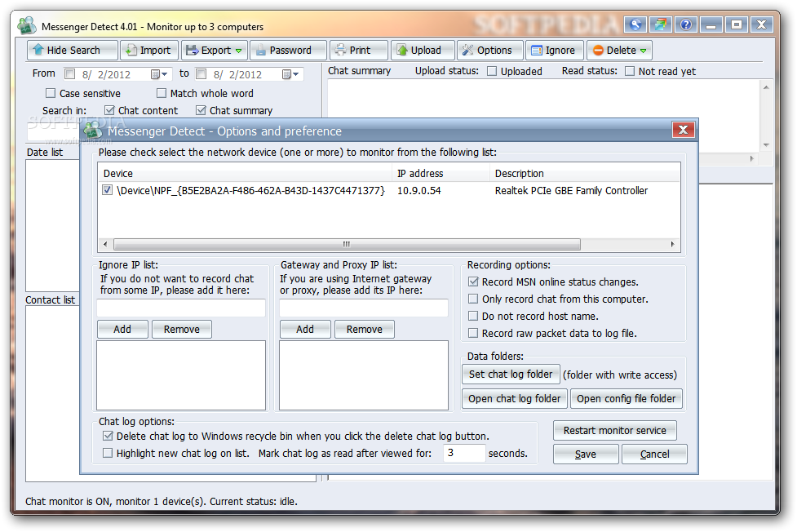Screen dimensions: 797x532
Task: Enable Do not record host name
Action: point(473,316)
